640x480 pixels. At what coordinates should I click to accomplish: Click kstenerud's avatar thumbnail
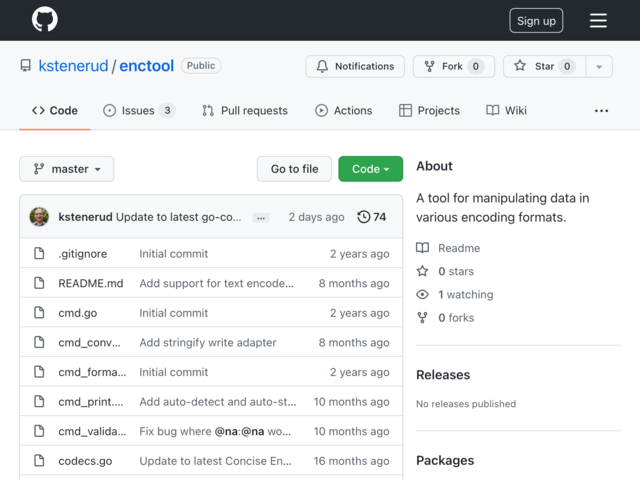tap(39, 217)
